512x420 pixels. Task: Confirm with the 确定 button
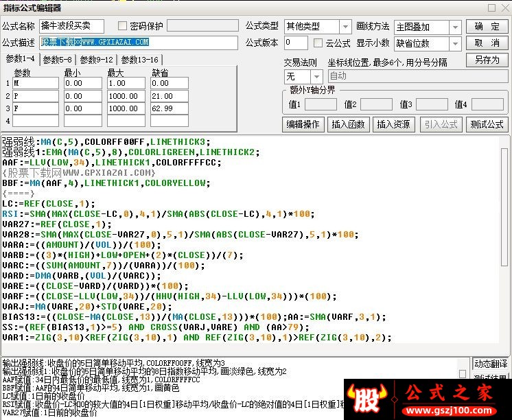point(487,27)
